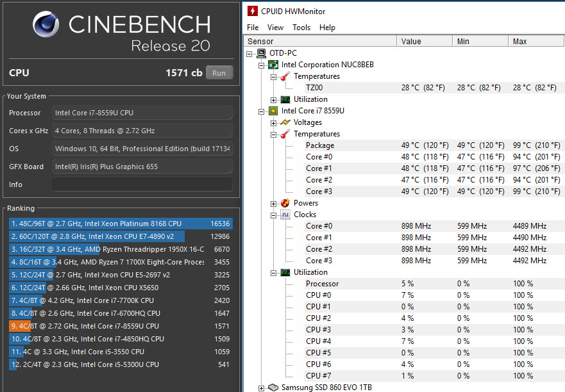Screen dimensions: 565x392
Task: Select the TZ00 temperature row
Action: 434,88
